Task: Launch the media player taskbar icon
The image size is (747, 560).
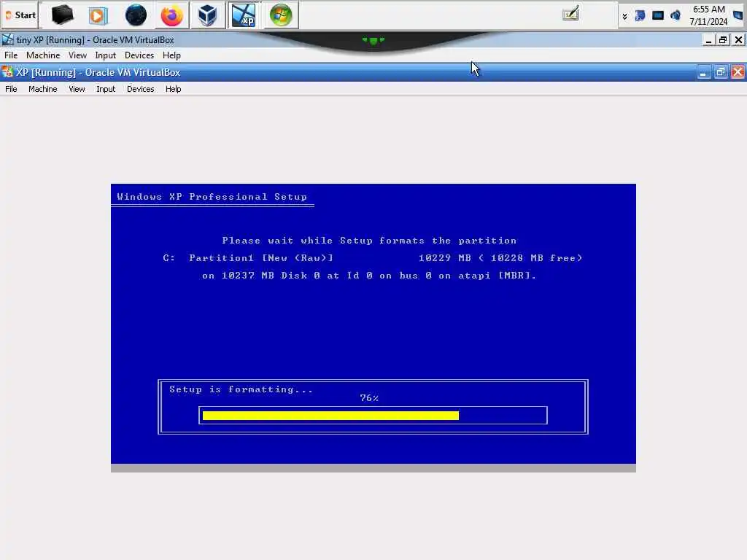Action: (98, 16)
